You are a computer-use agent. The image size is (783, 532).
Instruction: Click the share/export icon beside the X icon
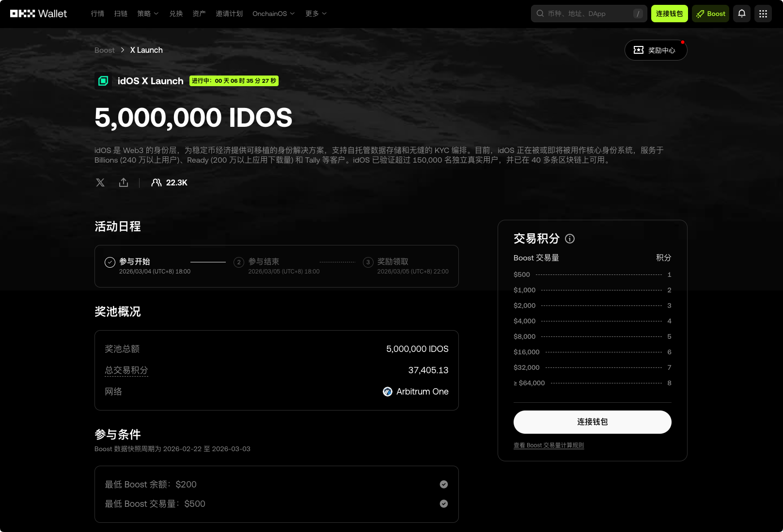coord(123,182)
